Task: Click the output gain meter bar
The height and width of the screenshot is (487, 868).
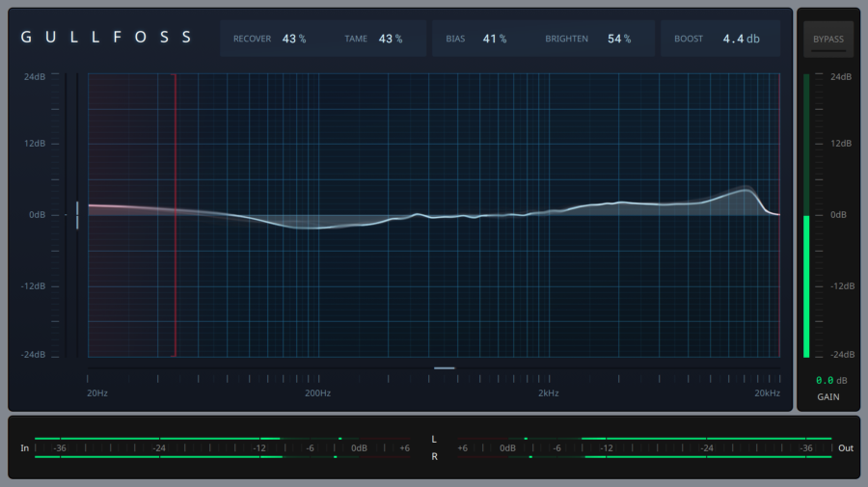Action: coord(806,215)
